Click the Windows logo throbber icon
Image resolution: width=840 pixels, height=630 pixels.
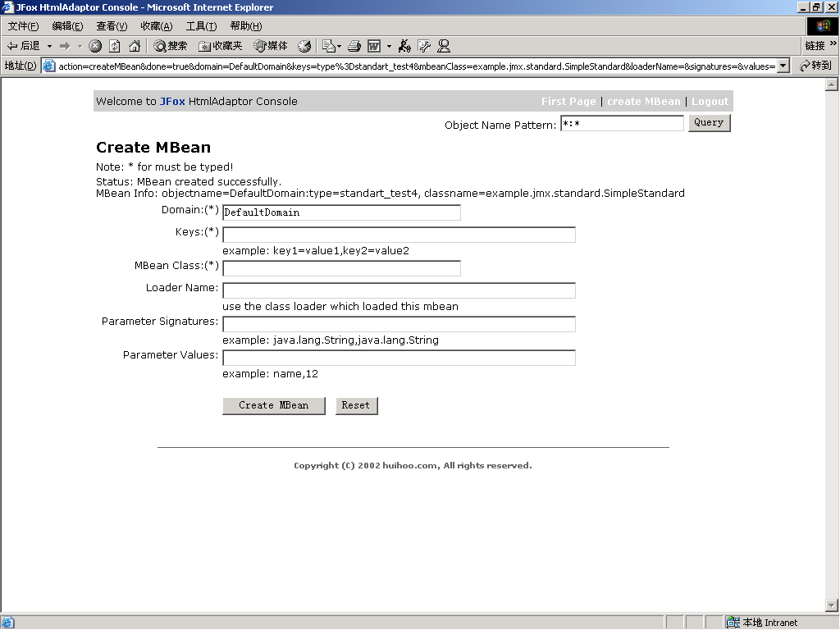coord(822,26)
